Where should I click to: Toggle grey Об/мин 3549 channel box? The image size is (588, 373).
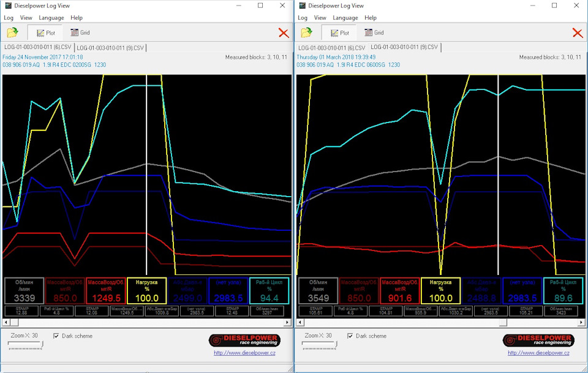coord(318,290)
